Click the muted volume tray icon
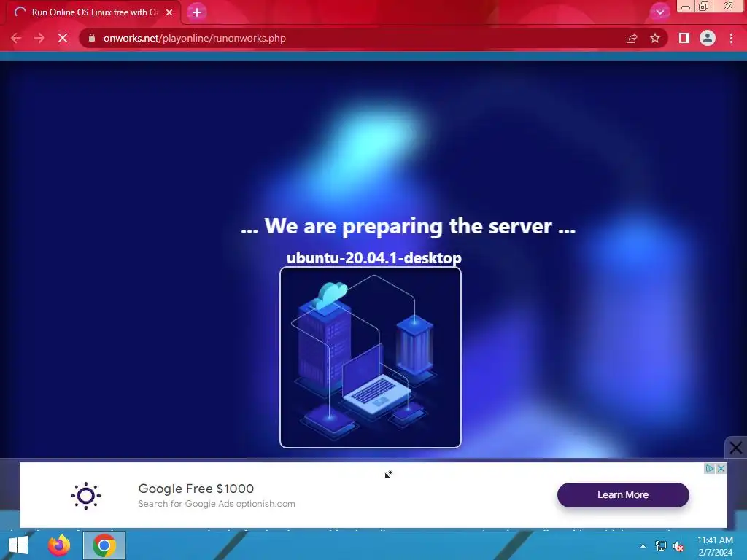This screenshot has height=560, width=747. pyautogui.click(x=678, y=546)
